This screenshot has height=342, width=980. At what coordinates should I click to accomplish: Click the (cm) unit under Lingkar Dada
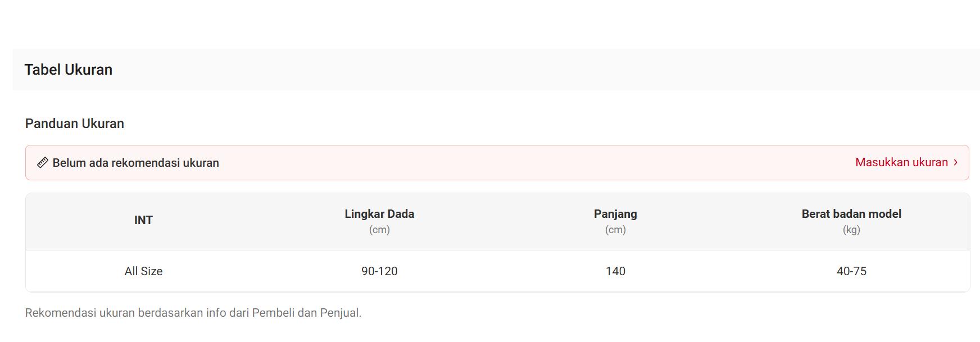click(x=379, y=230)
